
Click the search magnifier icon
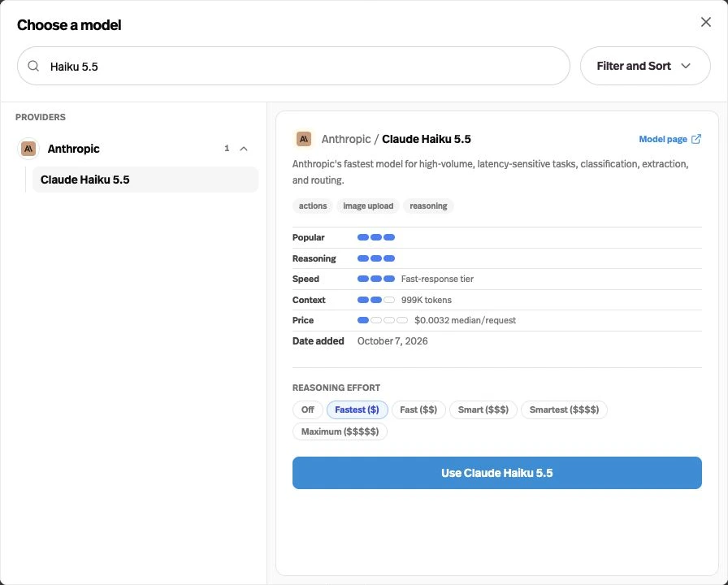(x=33, y=66)
